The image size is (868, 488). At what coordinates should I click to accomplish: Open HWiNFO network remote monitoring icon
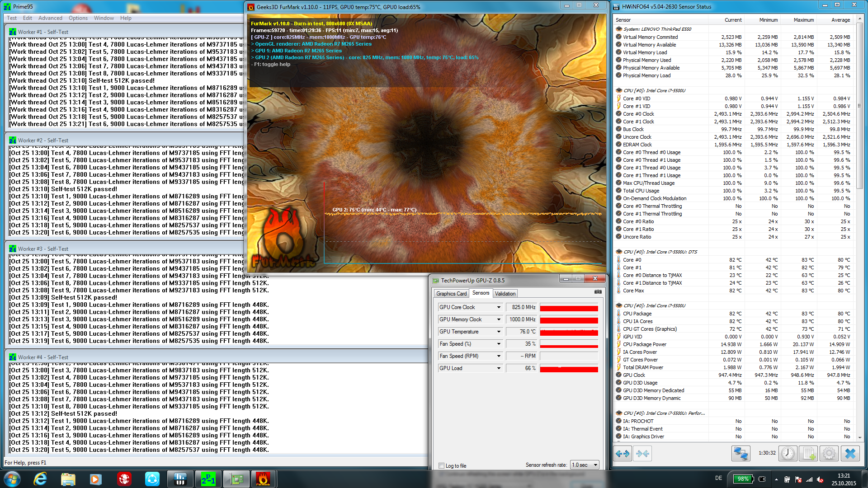pos(741,453)
